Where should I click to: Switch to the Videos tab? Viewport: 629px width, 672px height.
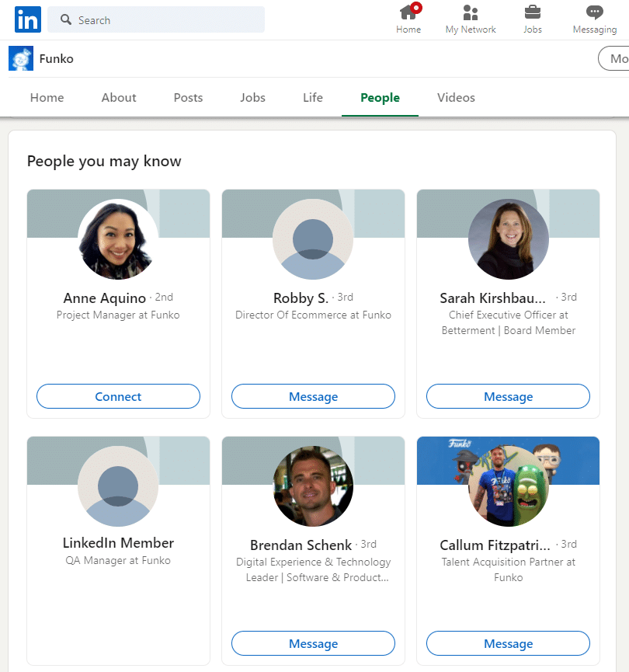[456, 98]
